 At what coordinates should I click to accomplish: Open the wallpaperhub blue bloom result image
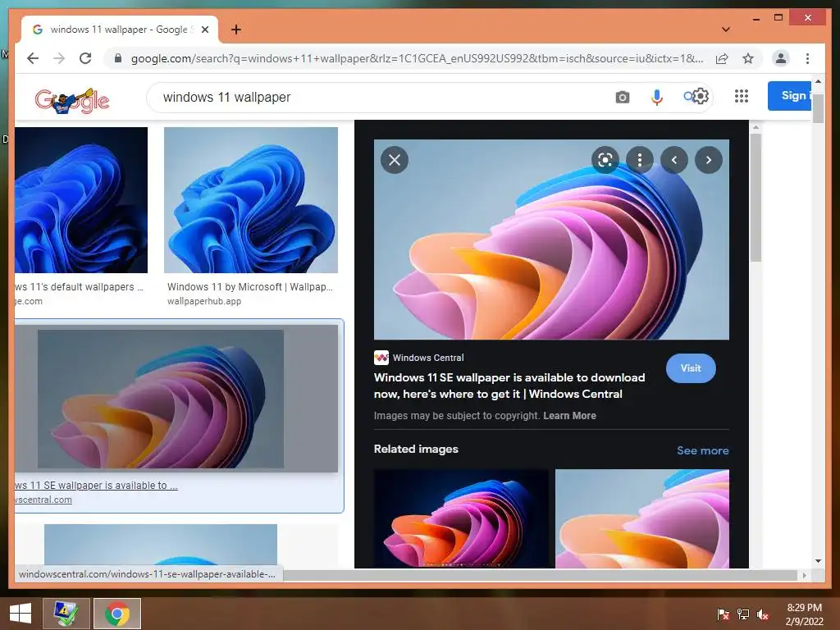tap(251, 200)
